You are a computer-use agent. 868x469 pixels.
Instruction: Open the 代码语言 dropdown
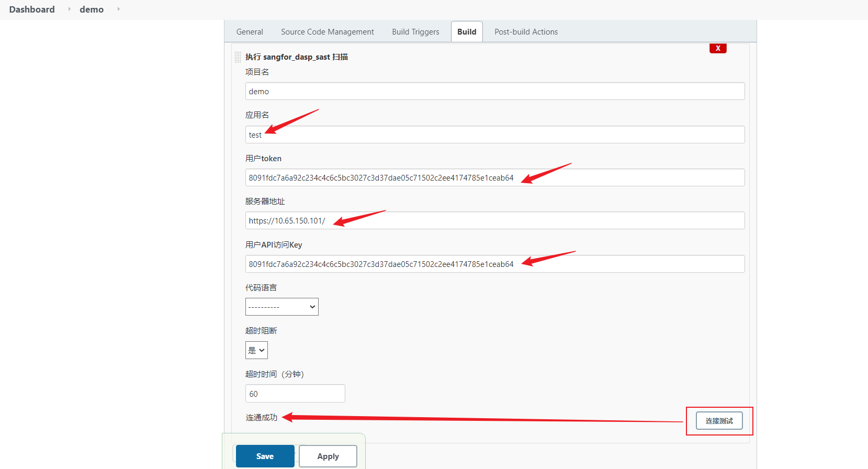click(x=281, y=307)
